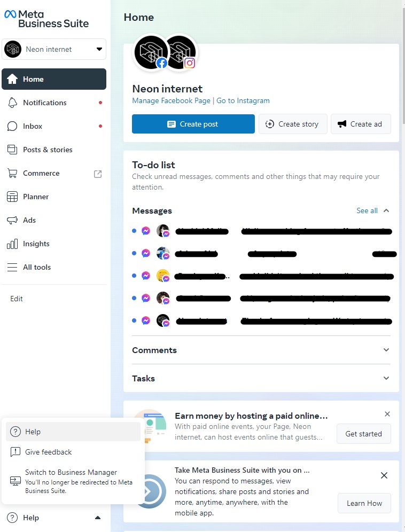Click Go to Instagram link

click(x=243, y=101)
